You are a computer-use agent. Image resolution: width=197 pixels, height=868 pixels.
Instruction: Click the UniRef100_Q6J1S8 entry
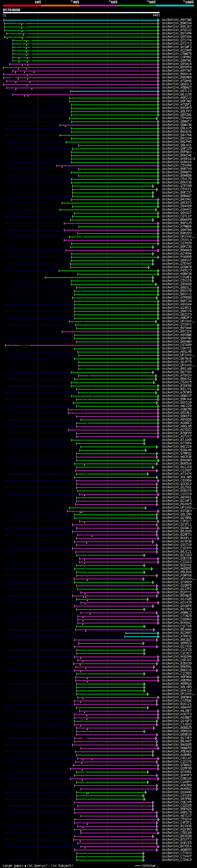(x=177, y=94)
